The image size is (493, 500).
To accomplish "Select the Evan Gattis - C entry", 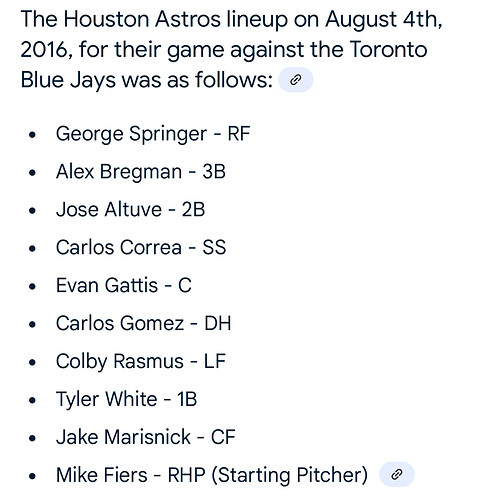I will pos(124,285).
